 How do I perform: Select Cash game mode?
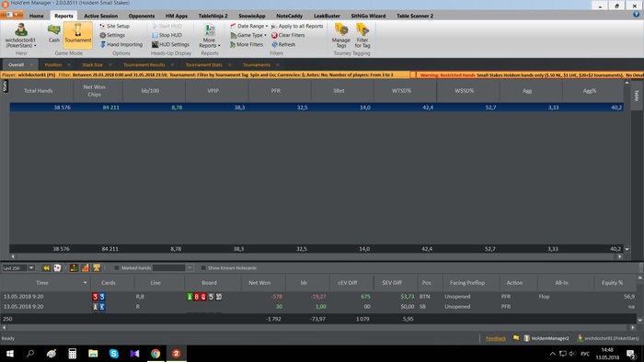pos(53,33)
